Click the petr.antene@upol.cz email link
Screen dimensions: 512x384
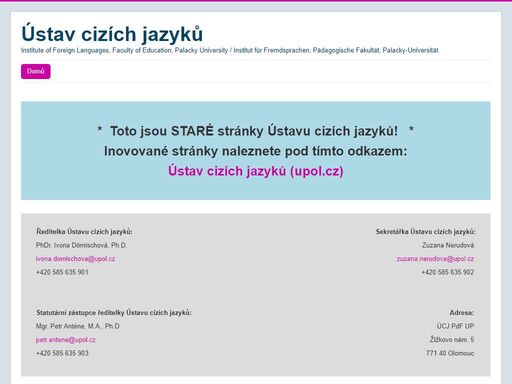66,340
